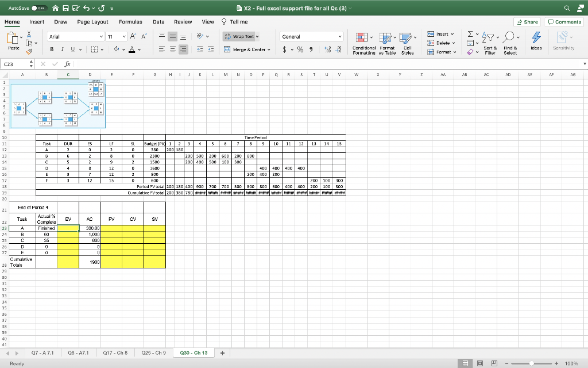Screen dimensions: 588x368
Task: Click the Share button
Action: (x=526, y=21)
